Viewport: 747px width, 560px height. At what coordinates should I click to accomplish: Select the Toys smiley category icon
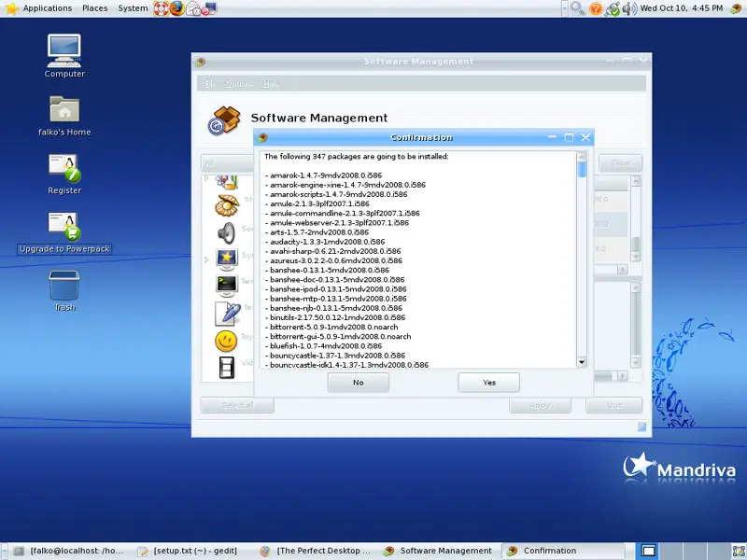(x=226, y=341)
